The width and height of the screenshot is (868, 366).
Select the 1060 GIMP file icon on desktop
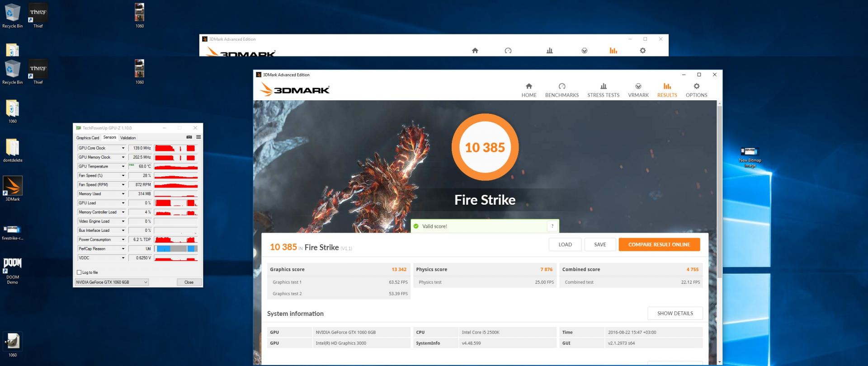click(x=13, y=345)
